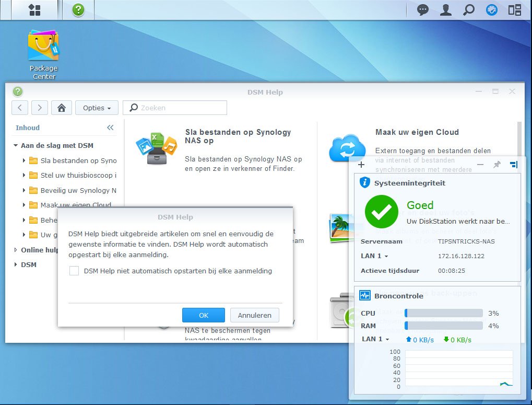The height and width of the screenshot is (405, 532).
Task: Collapse Aan de slag met DSM
Action: pyautogui.click(x=16, y=145)
